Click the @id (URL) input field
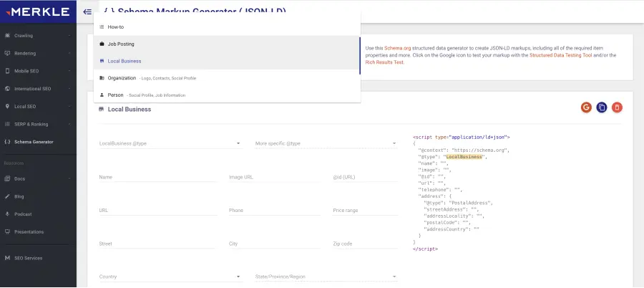 click(365, 177)
